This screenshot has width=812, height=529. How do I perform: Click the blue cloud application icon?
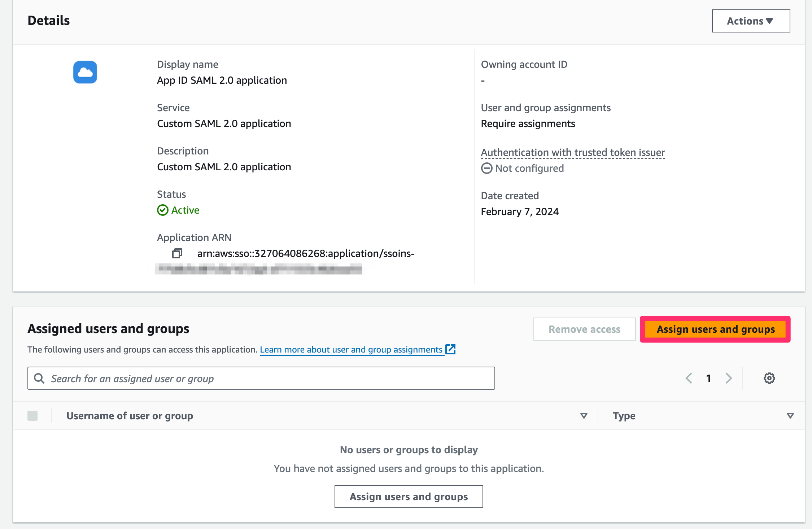click(85, 72)
